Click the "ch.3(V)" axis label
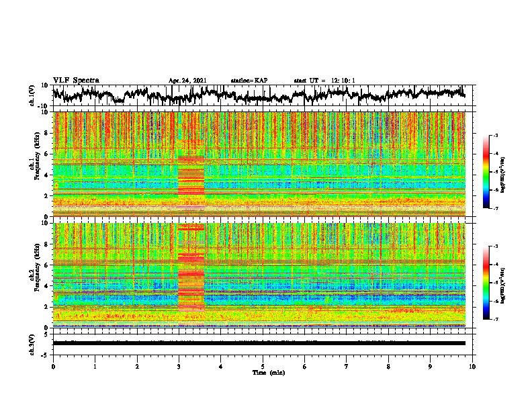532x411 pixels. [x=32, y=345]
